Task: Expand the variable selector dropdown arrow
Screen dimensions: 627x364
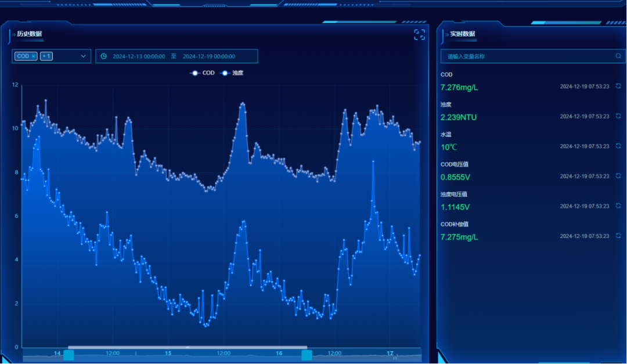Action: (83, 56)
